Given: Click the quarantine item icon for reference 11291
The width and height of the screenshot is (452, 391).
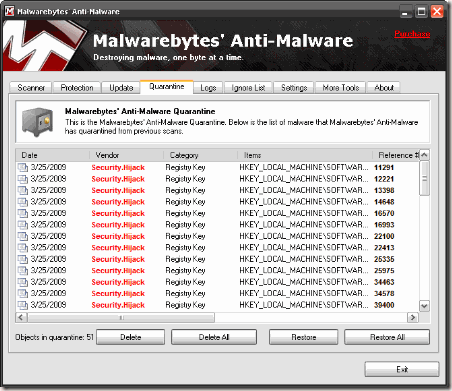Looking at the screenshot, I should 23,167.
